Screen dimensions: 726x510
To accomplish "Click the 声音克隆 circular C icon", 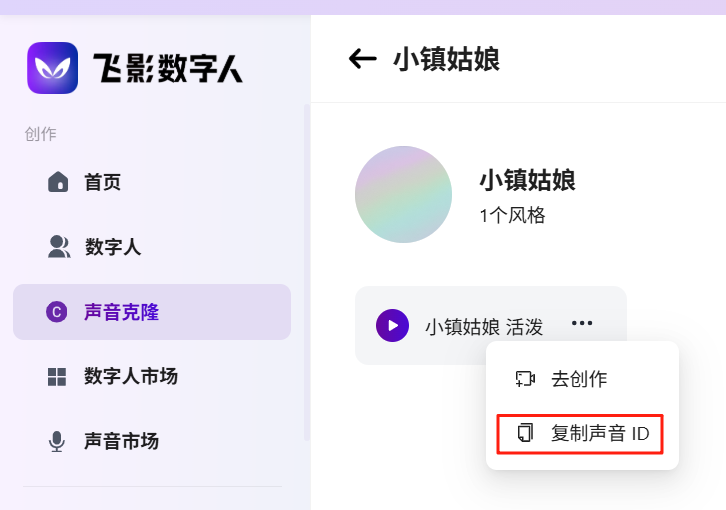I will (57, 312).
